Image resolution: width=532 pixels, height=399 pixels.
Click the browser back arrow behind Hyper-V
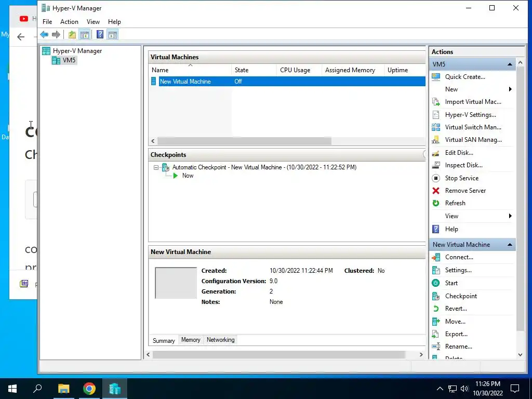coord(21,37)
